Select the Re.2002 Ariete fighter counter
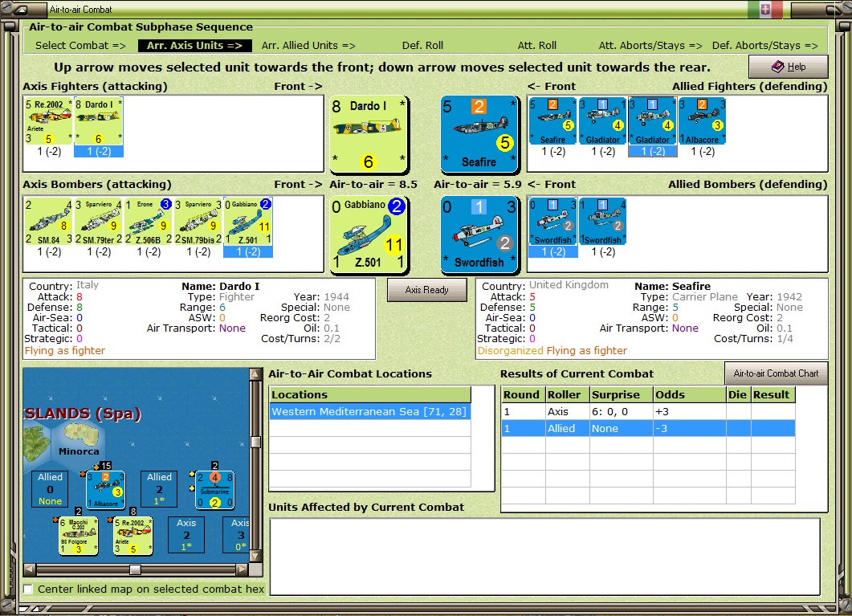This screenshot has height=616, width=852. point(48,120)
